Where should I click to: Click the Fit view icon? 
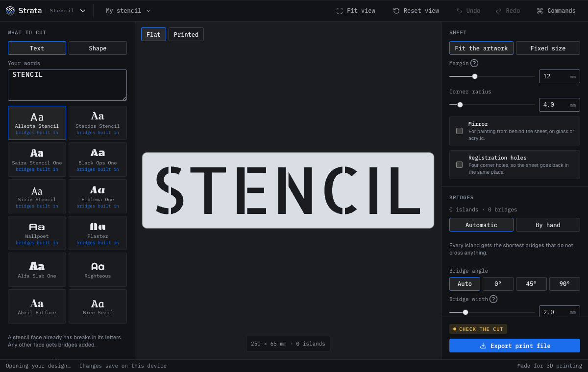340,11
